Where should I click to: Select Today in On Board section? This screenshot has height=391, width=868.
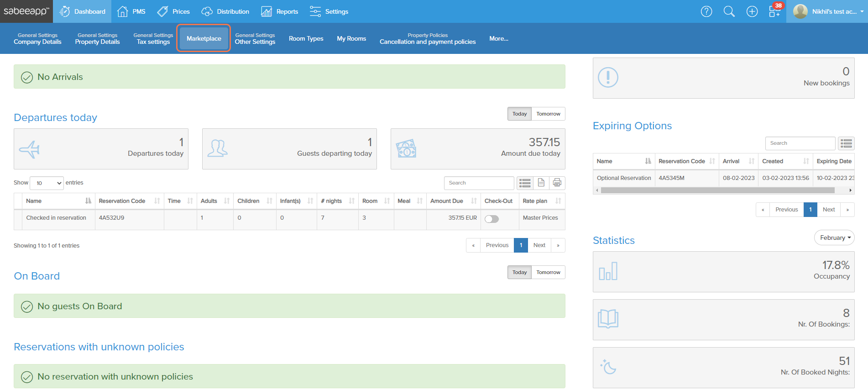pyautogui.click(x=519, y=272)
